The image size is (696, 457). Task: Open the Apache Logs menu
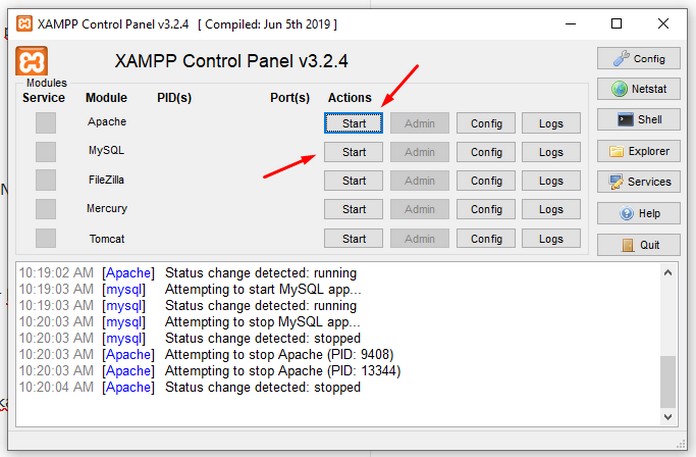(551, 123)
